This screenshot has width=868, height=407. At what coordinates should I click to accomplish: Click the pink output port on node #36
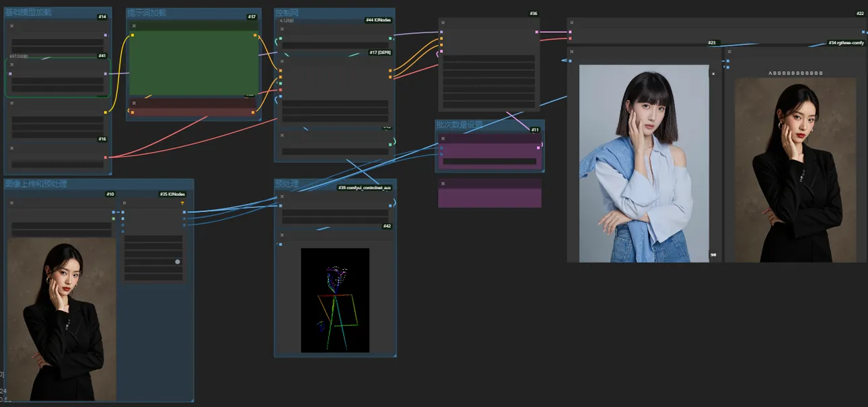point(537,32)
